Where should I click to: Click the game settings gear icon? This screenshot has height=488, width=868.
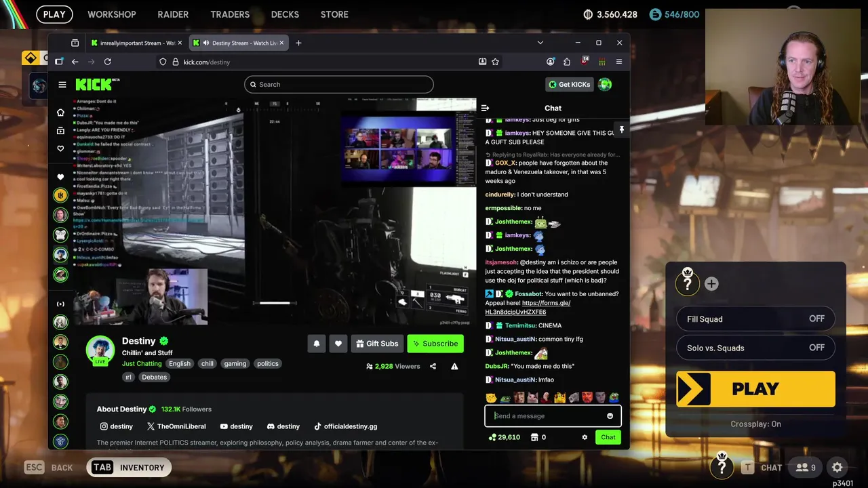click(x=837, y=467)
